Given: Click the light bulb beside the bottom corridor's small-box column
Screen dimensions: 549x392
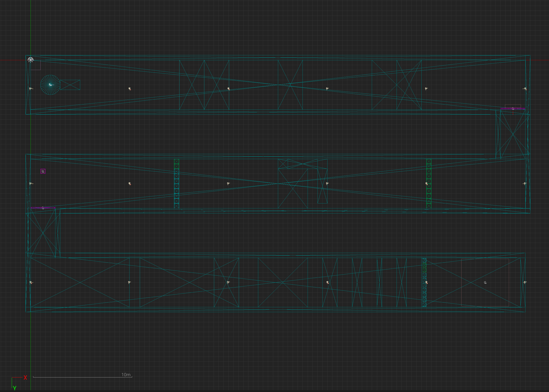Looking at the screenshot, I should (427, 282).
